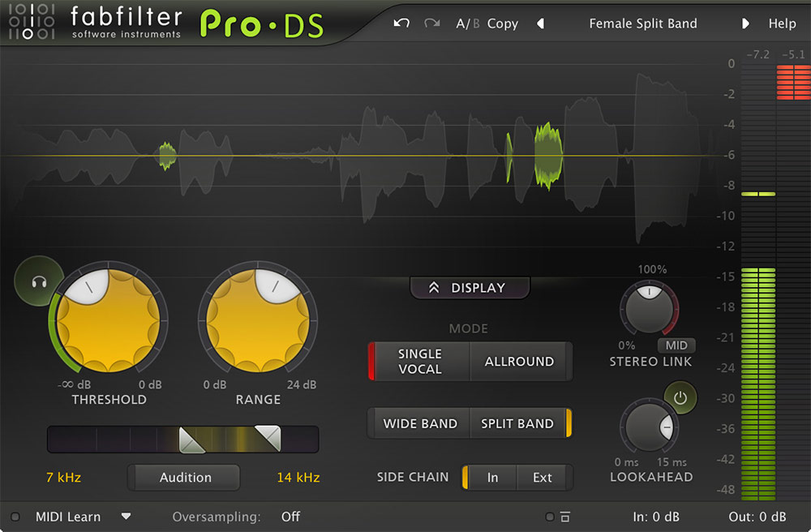Open the MIDI Learn dropdown
Image resolution: width=811 pixels, height=532 pixels.
pos(127,517)
